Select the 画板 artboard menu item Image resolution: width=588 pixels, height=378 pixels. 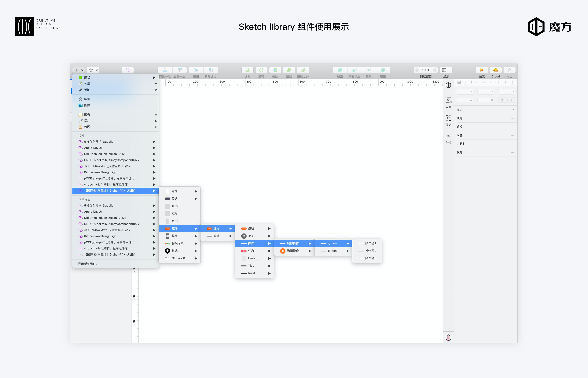87,115
